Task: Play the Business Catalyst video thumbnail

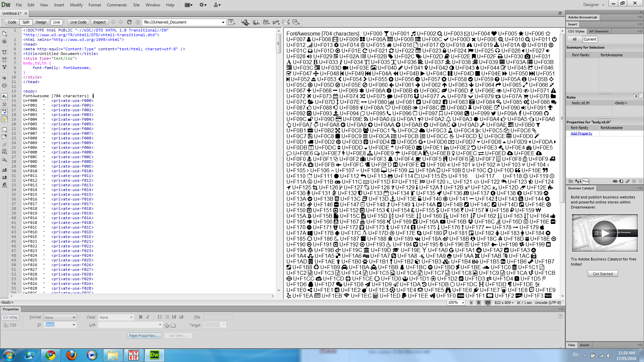Action: pyautogui.click(x=604, y=233)
